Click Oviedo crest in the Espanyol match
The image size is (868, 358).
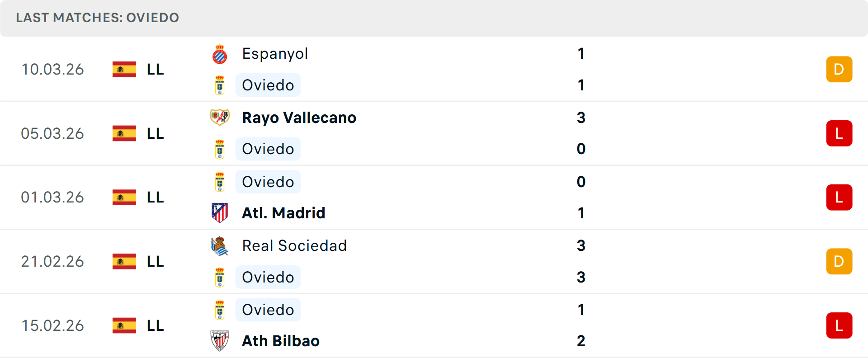point(220,85)
